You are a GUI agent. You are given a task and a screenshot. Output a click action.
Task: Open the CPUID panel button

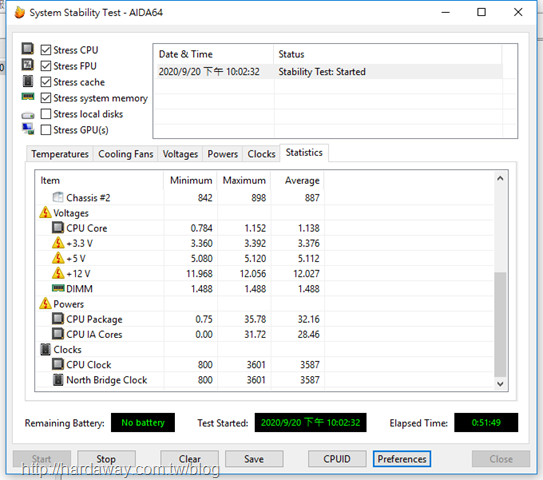pos(337,459)
